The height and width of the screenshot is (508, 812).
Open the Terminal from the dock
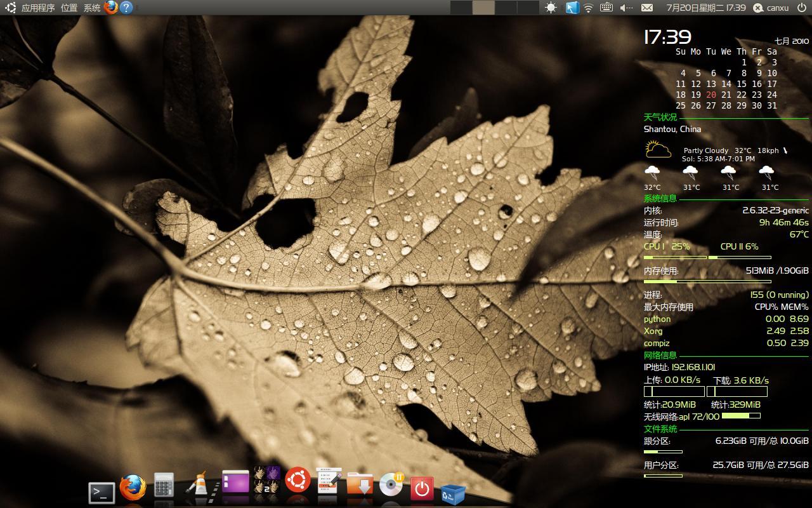(101, 493)
